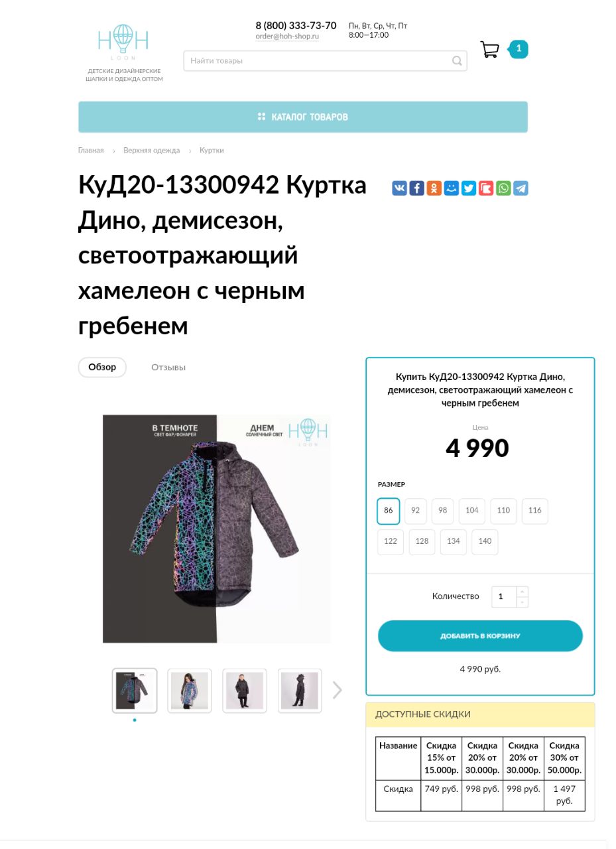The width and height of the screenshot is (616, 849).
Task: Share the product on Facebook
Action: (x=416, y=188)
